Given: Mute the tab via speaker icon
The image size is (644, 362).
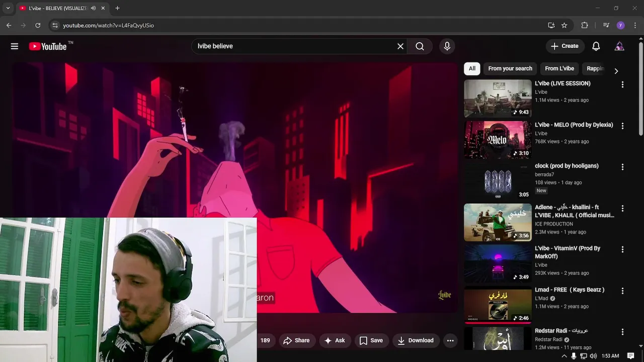Looking at the screenshot, I should pos(93,8).
